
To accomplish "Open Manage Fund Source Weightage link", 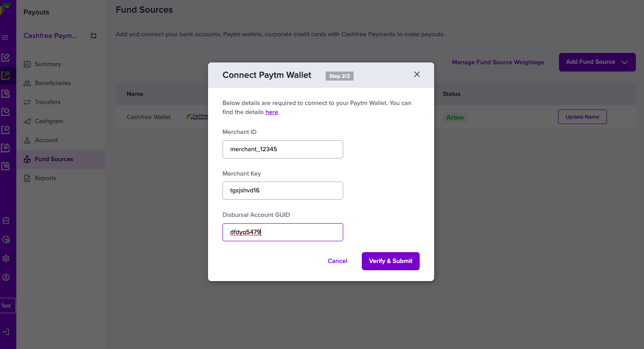I will tap(498, 62).
